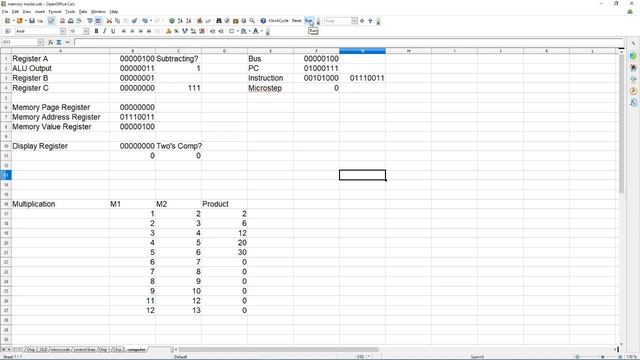
Task: Open the Navigator icon
Action: [x=227, y=21]
